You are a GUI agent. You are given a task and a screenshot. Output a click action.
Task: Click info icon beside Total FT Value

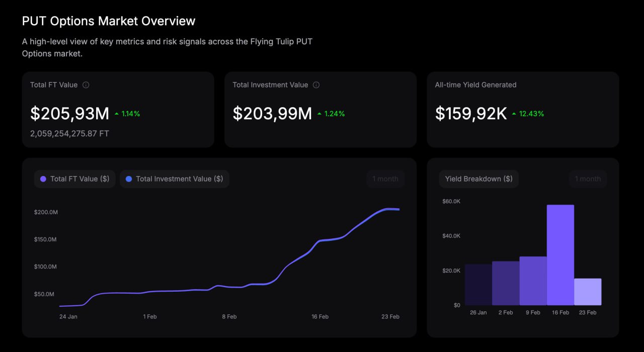[x=86, y=85]
